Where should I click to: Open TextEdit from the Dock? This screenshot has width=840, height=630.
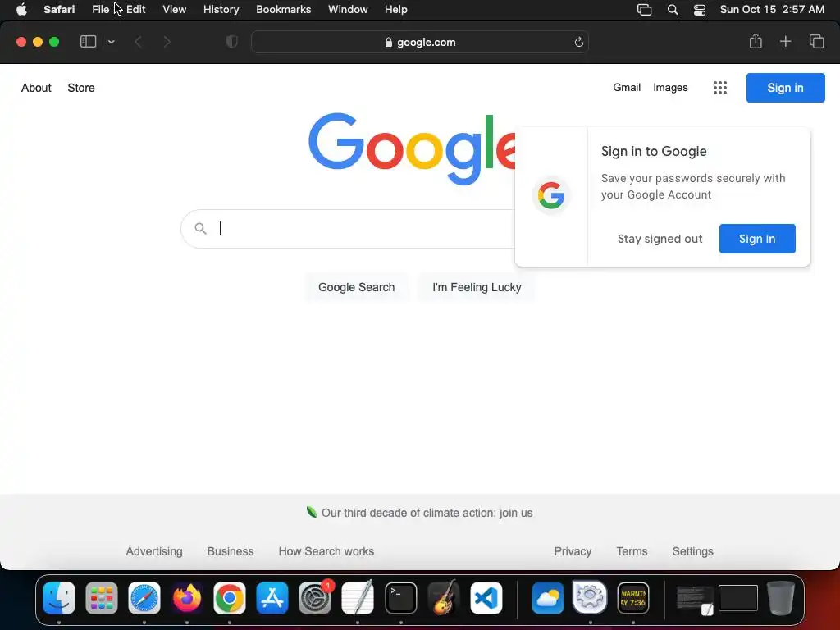point(358,598)
